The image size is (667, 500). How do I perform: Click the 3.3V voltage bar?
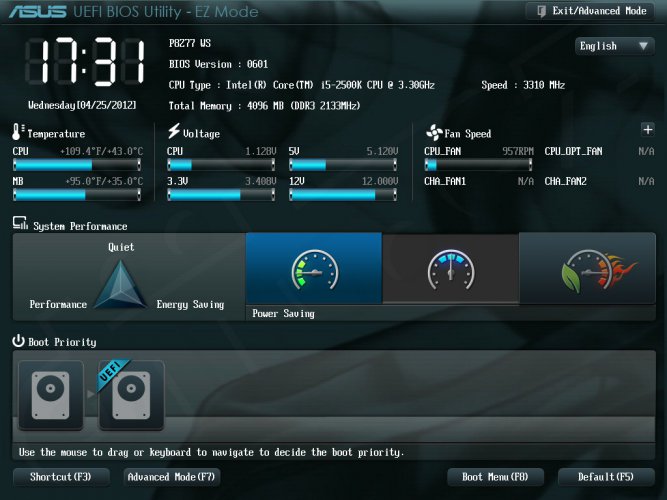coord(221,195)
